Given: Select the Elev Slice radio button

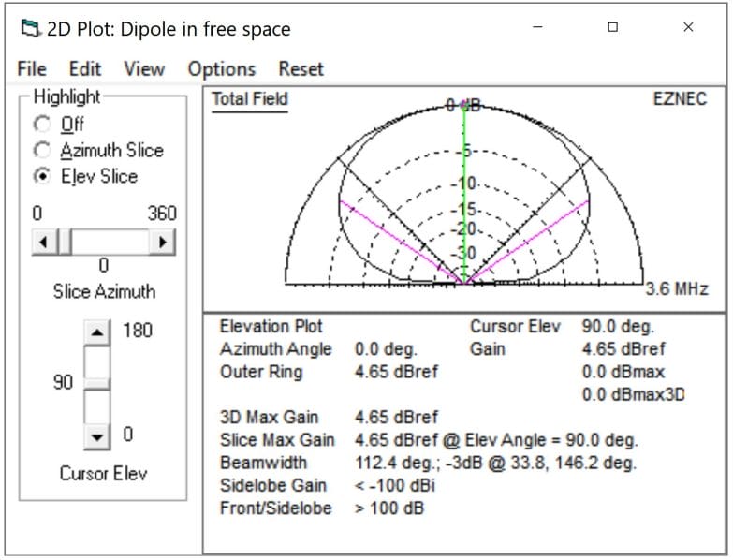Looking at the screenshot, I should [41, 176].
